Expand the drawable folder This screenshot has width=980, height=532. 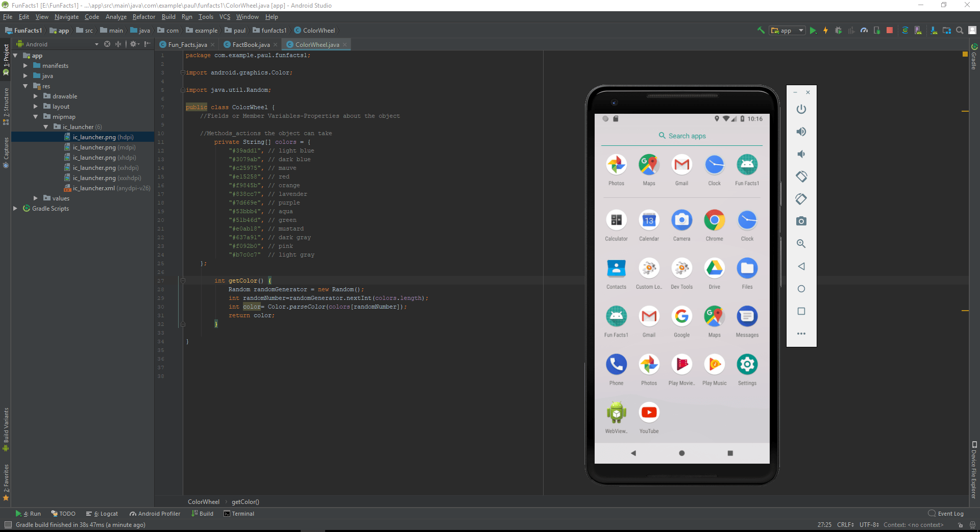click(x=36, y=96)
